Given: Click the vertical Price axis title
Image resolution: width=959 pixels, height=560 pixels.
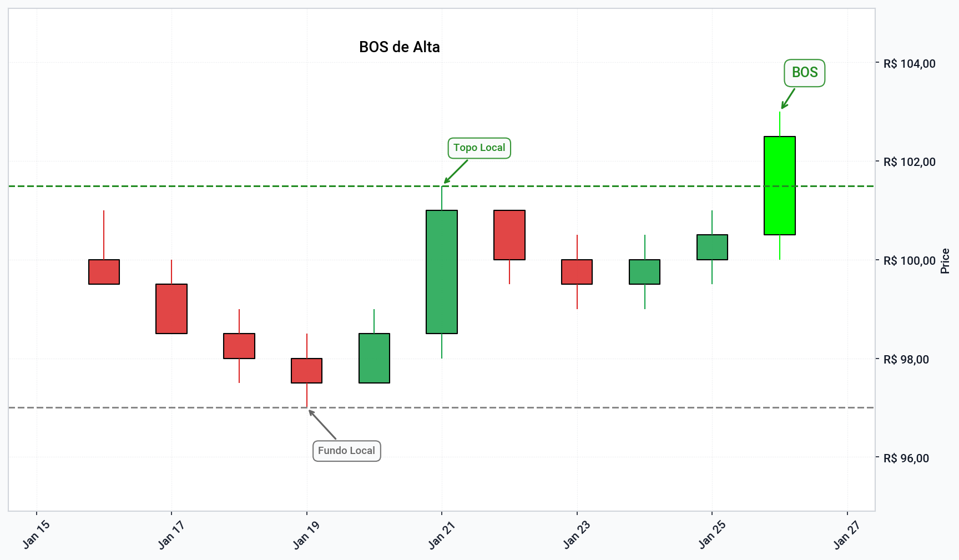Looking at the screenshot, I should [x=945, y=261].
